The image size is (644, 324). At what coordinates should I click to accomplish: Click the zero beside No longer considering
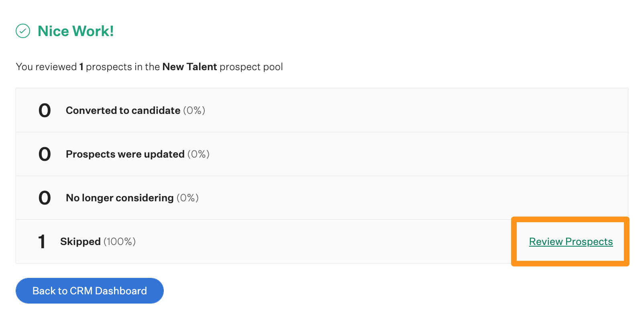(x=44, y=198)
